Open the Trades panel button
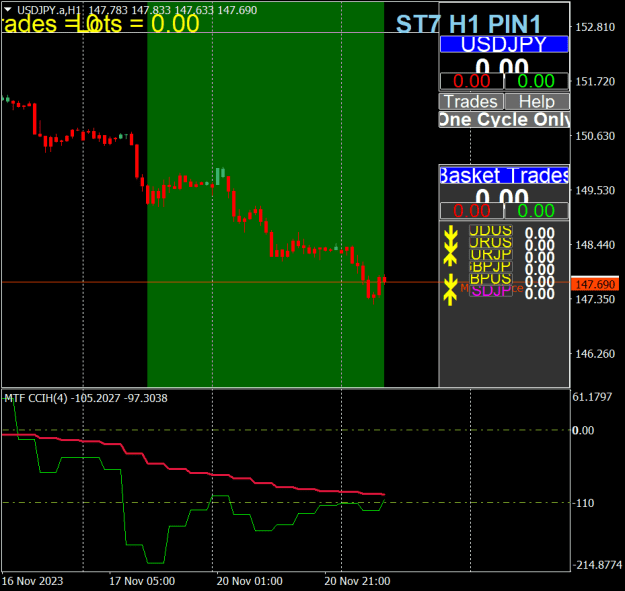 (471, 102)
